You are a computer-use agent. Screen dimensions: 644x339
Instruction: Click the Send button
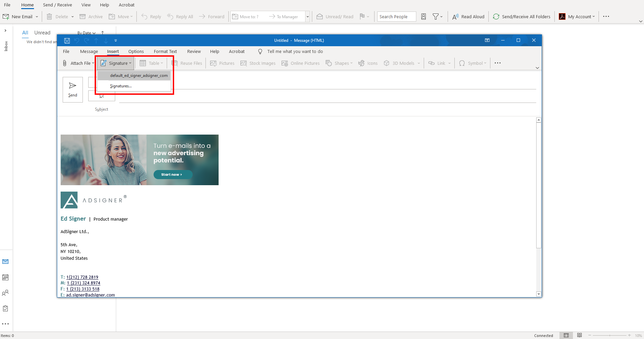click(x=73, y=90)
